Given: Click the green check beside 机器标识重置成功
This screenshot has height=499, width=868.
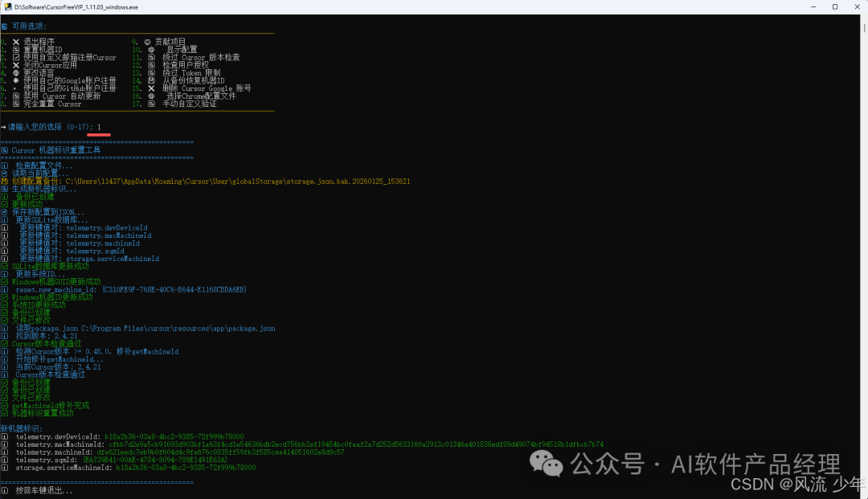Looking at the screenshot, I should pyautogui.click(x=5, y=413).
